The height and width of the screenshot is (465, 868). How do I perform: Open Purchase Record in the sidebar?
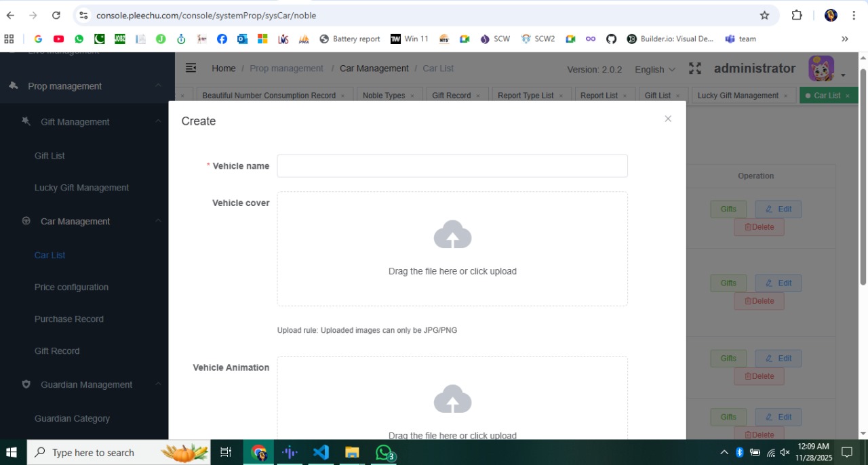(69, 319)
